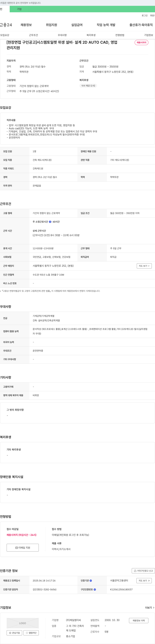Jump to the 전형방법 section tab

point(120,35)
